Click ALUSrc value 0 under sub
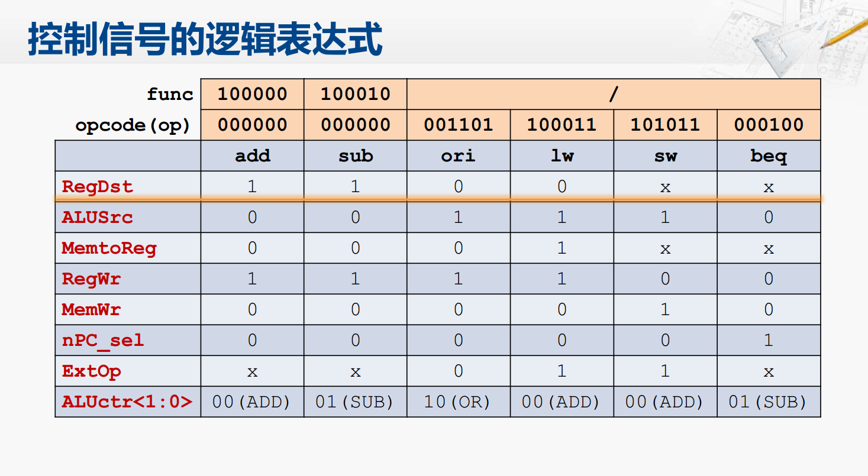Image resolution: width=868 pixels, height=476 pixels. click(356, 218)
